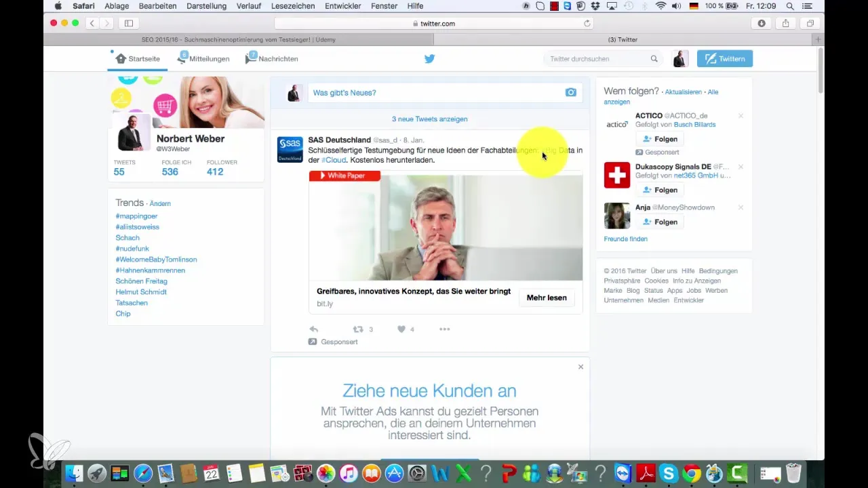Reload page with the refresh icon
The image size is (868, 488).
point(587,23)
